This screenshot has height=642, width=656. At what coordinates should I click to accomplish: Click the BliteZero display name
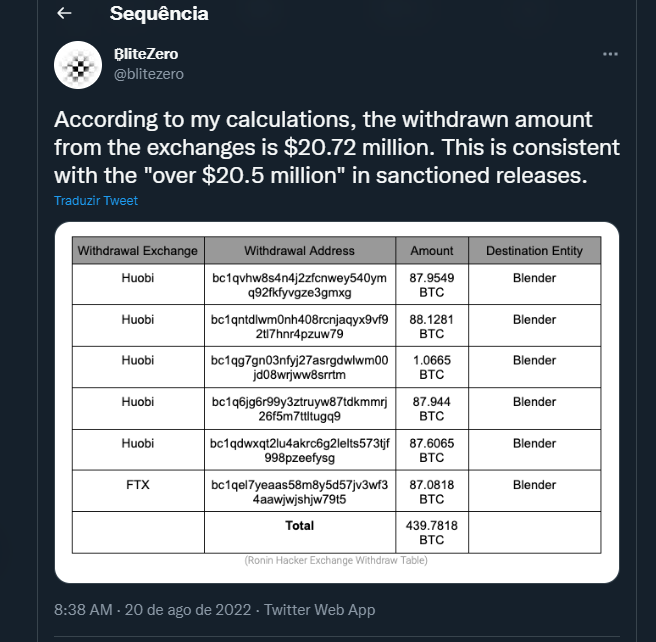146,54
